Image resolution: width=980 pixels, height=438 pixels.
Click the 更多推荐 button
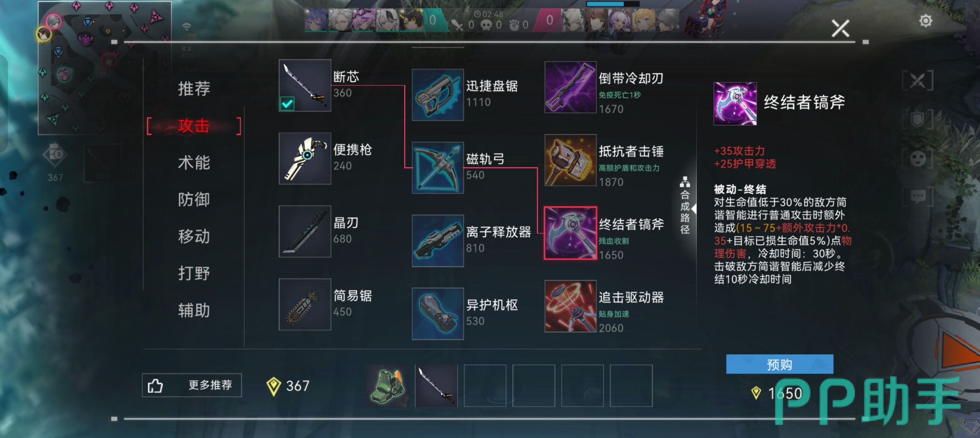[192, 385]
